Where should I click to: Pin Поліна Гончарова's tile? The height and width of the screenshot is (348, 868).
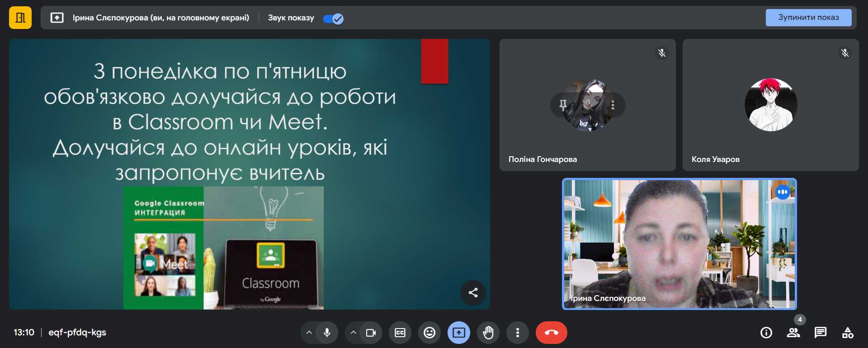coord(563,105)
